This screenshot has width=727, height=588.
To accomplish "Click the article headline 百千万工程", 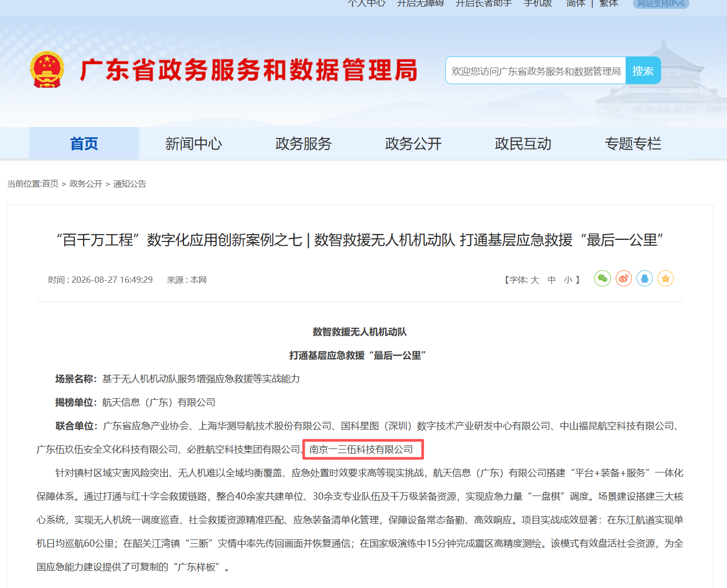I will pyautogui.click(x=360, y=240).
